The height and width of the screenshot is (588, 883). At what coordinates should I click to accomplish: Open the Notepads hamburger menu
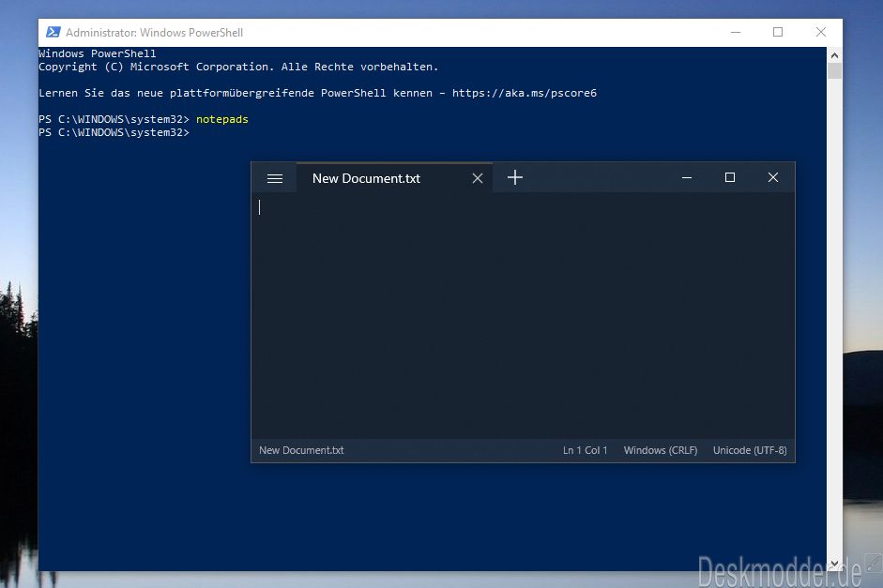[275, 178]
